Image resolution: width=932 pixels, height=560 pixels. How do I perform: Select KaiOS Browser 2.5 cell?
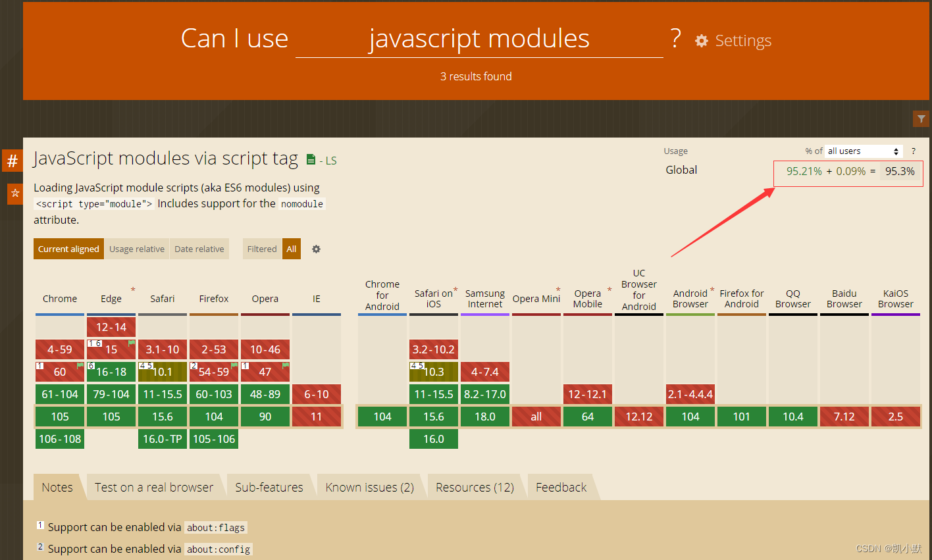point(896,417)
